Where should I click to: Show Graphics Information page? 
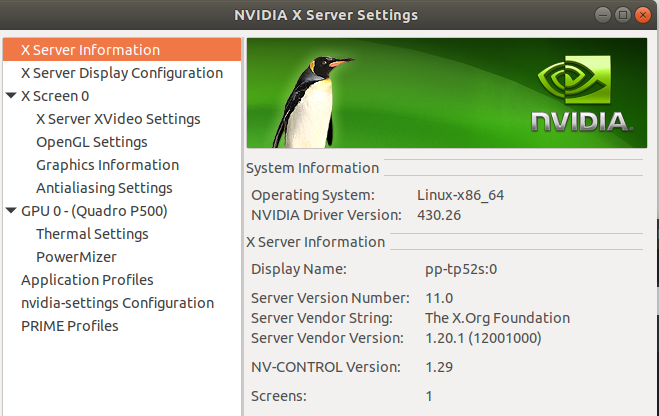pyautogui.click(x=107, y=165)
